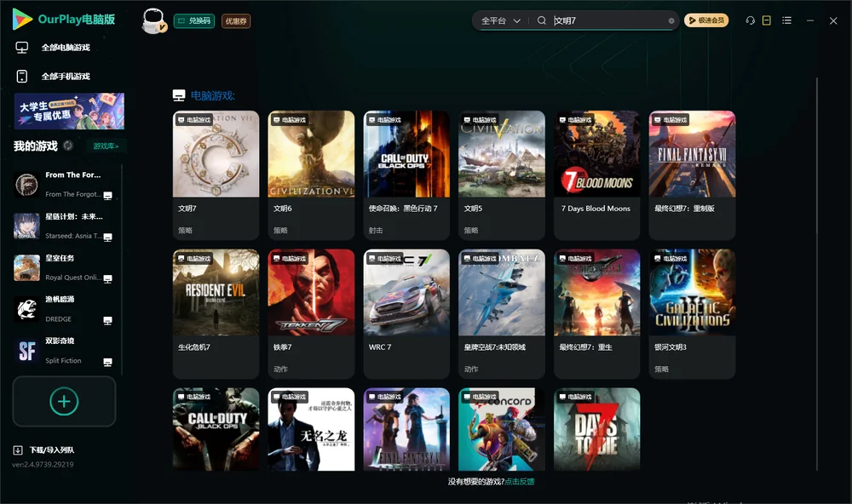Click the OurPlay logo icon

pyautogui.click(x=22, y=20)
